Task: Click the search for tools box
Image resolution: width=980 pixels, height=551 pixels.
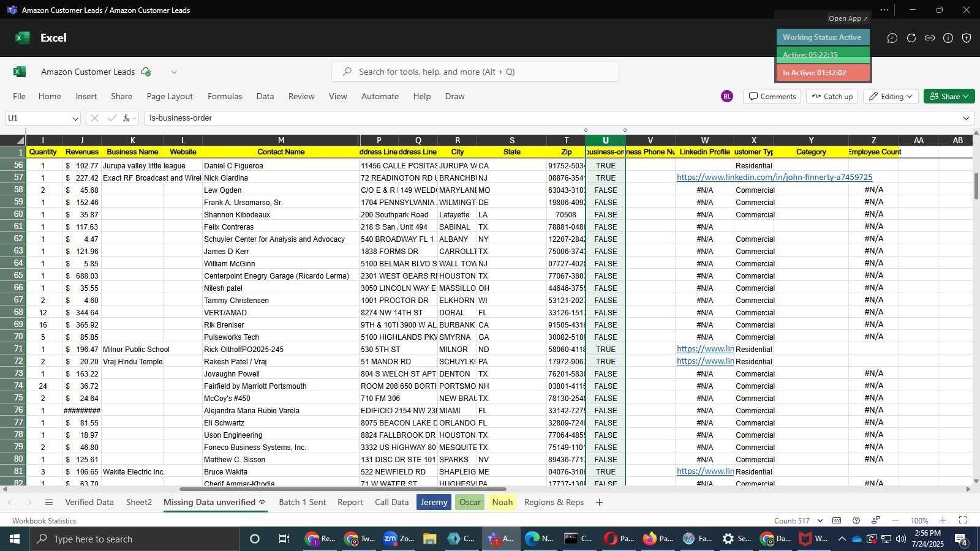Action: [x=475, y=72]
